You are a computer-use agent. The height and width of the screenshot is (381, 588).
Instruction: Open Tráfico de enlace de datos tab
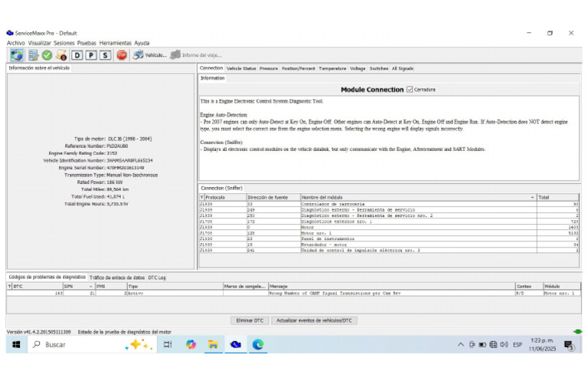point(117,278)
